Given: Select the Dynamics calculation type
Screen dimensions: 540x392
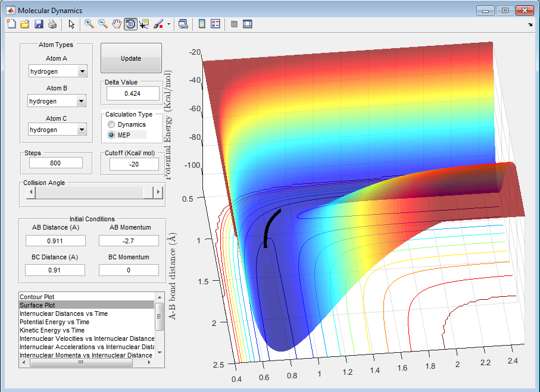Looking at the screenshot, I should click(111, 125).
